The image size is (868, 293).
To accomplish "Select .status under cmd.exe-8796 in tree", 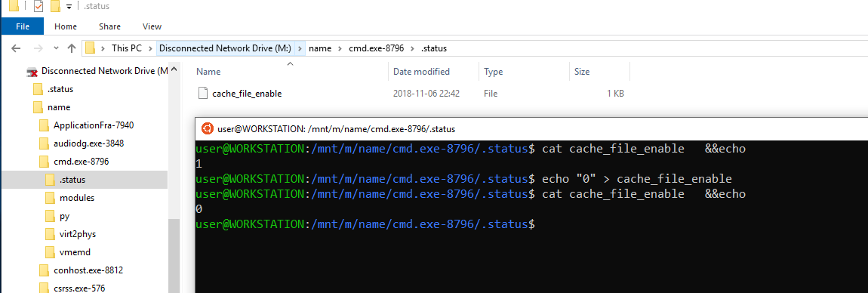I will [72, 180].
